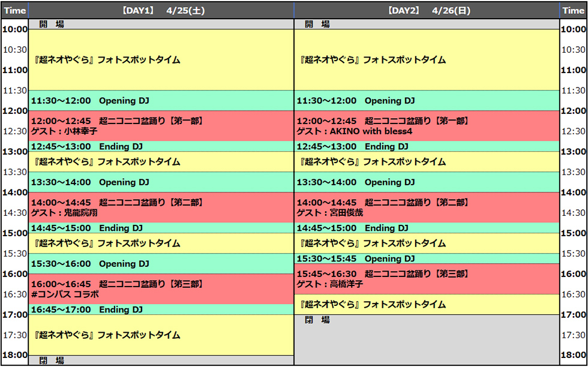Click DAY1 開場 row at the top
588x367 pixels.
(x=161, y=25)
